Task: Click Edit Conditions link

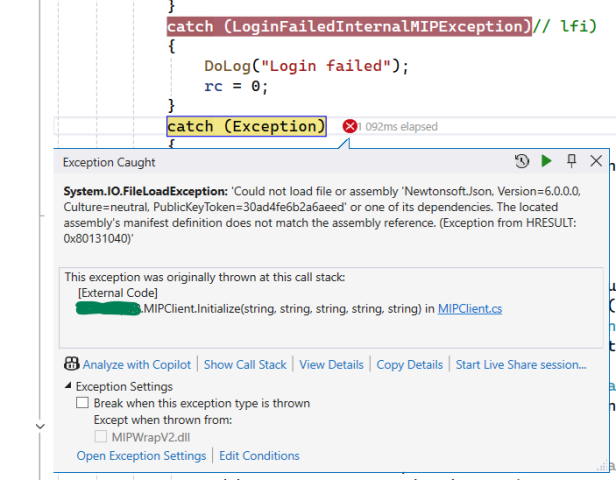Action: coord(259,456)
